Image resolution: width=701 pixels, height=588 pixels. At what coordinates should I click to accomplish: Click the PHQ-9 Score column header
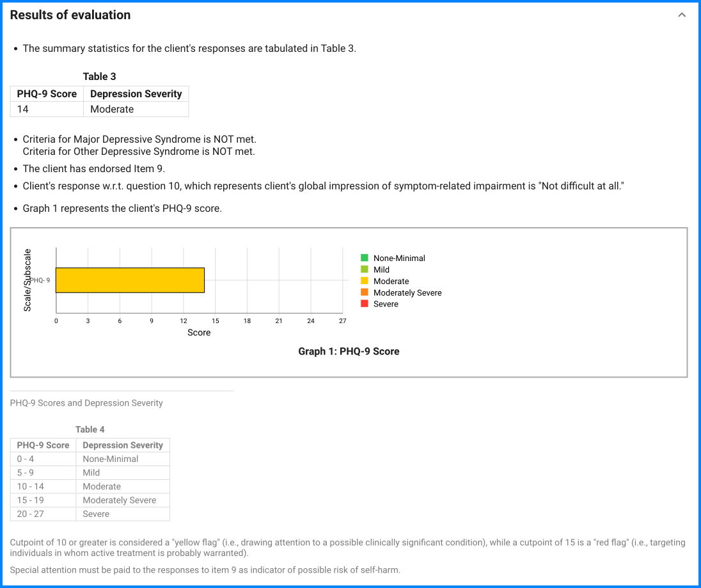(46, 93)
